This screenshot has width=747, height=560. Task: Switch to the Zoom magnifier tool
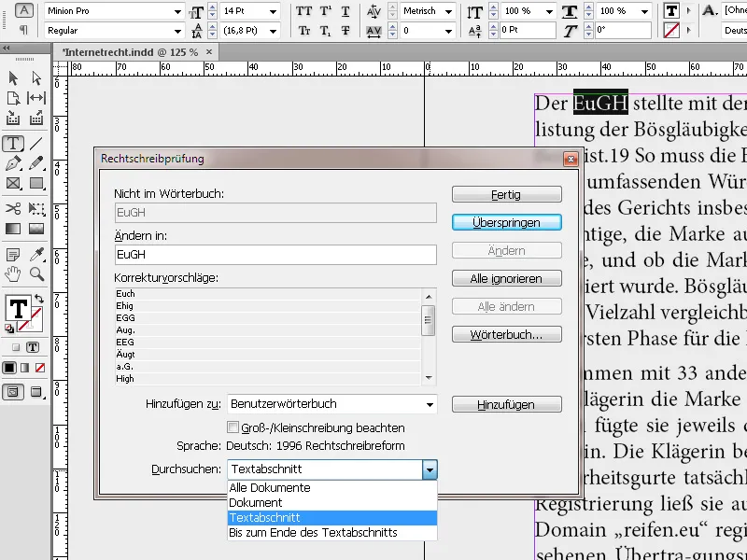click(x=36, y=274)
